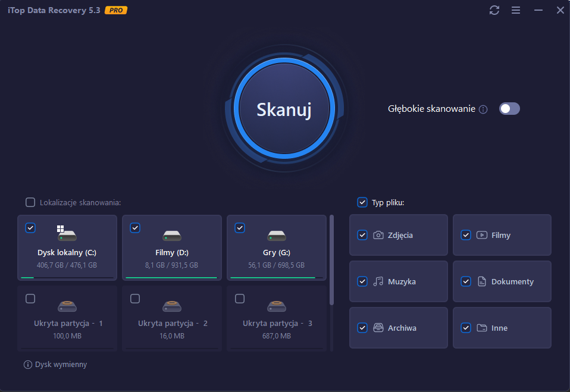Click the Filmy (D:) drive name text
Screen dimensions: 570x392
click(x=172, y=252)
